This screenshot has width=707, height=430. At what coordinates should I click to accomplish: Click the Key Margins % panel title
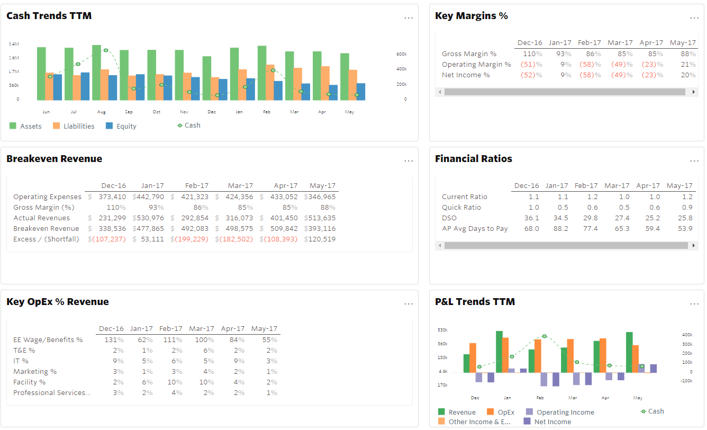click(x=471, y=16)
